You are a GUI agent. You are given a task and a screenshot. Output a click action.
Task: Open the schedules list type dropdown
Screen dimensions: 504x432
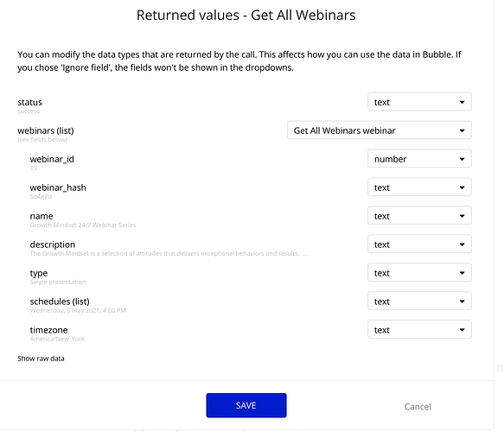(419, 301)
